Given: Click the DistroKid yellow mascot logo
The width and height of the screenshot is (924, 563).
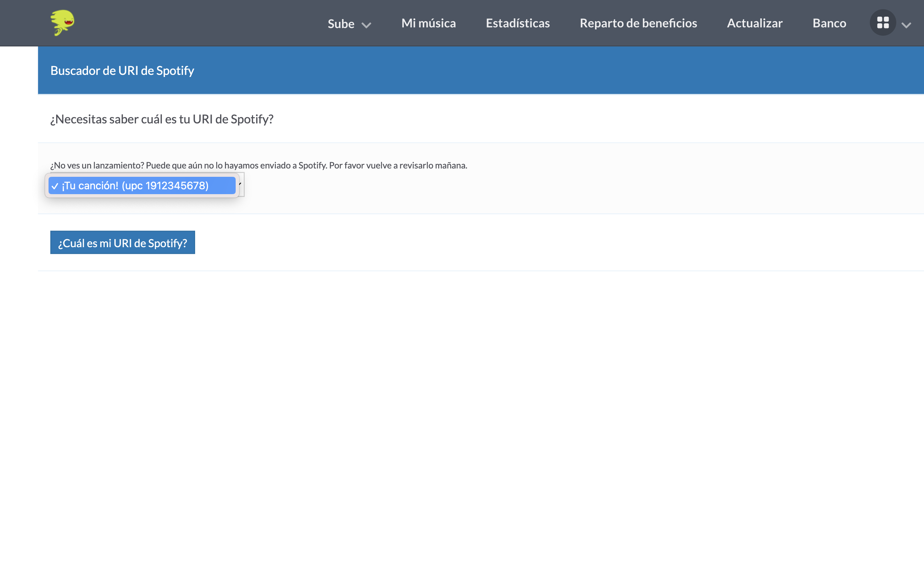Looking at the screenshot, I should pyautogui.click(x=63, y=23).
